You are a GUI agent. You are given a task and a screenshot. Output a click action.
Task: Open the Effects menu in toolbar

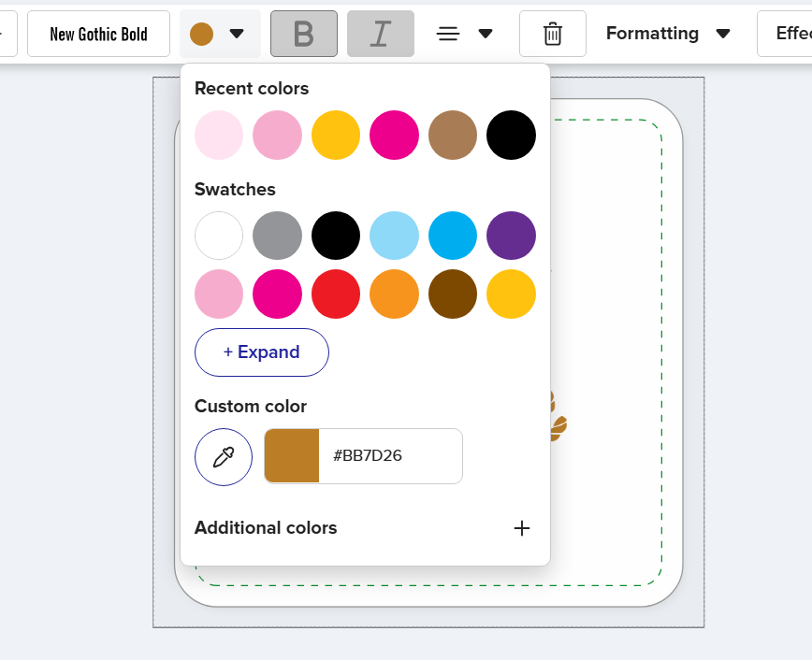(785, 34)
